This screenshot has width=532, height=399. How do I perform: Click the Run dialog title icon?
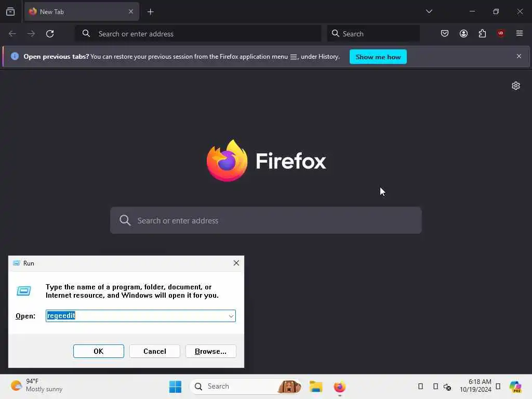pyautogui.click(x=16, y=263)
